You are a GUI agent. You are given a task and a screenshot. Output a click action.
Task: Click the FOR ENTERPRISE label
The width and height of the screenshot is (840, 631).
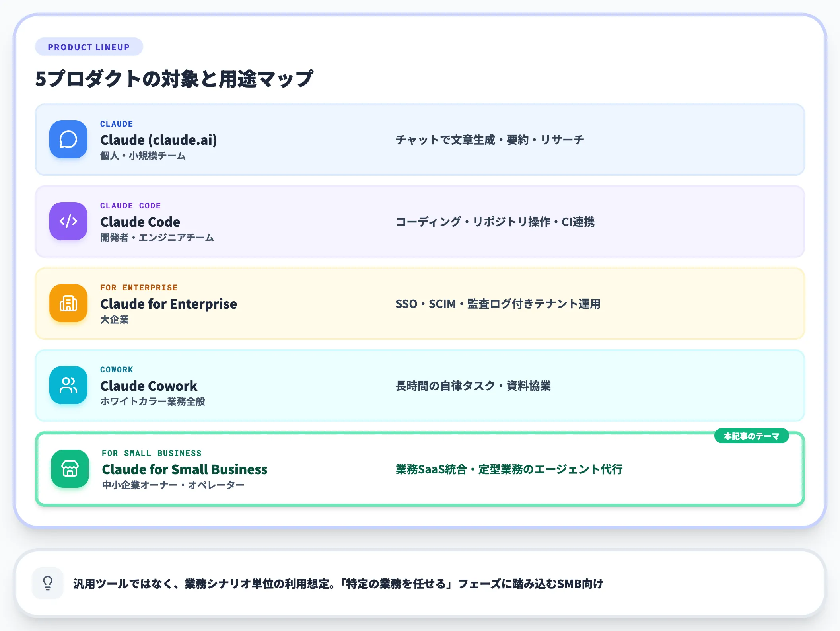point(139,288)
